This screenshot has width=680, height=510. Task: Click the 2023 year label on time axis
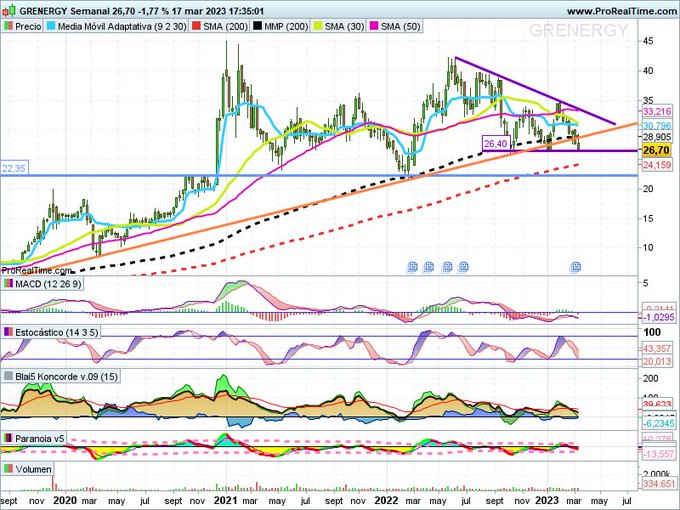pos(547,500)
